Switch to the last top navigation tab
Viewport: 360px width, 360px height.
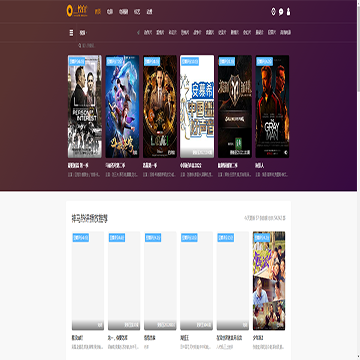point(149,12)
